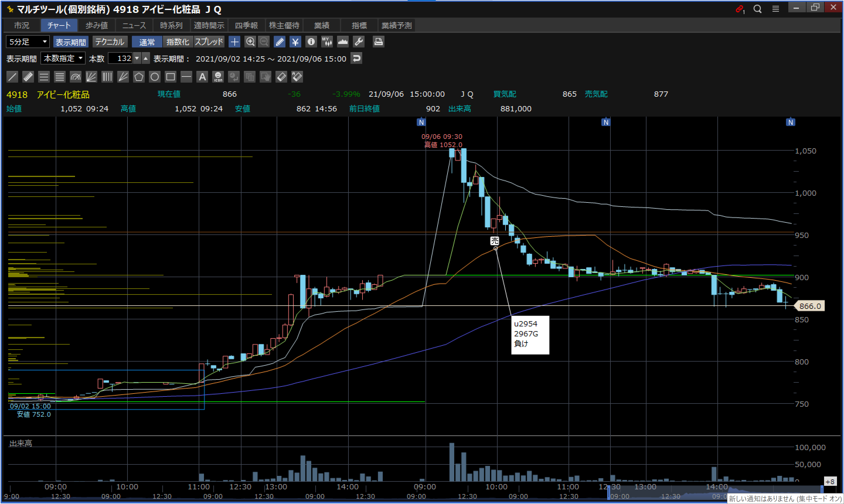Open the 四季報 tab
This screenshot has height=504, width=844.
tap(246, 25)
